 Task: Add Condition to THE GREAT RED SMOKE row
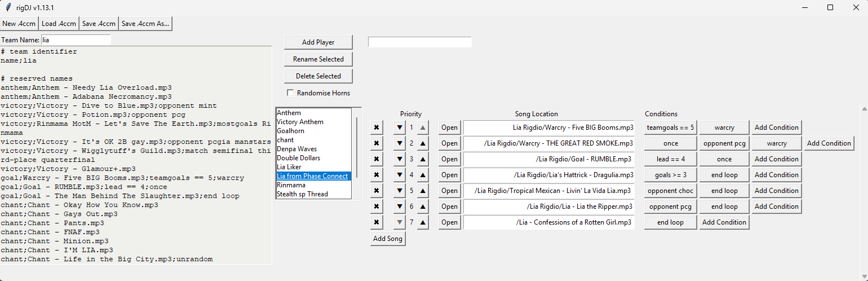point(829,143)
